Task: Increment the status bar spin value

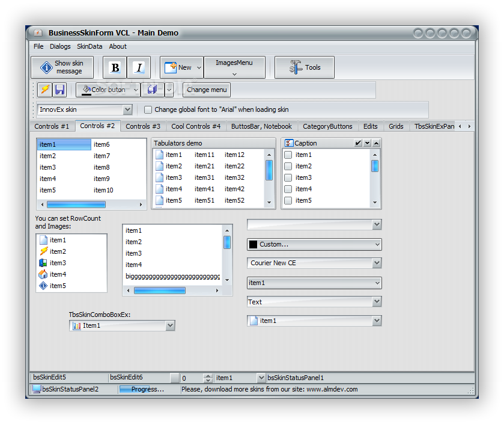Action: tap(208, 375)
